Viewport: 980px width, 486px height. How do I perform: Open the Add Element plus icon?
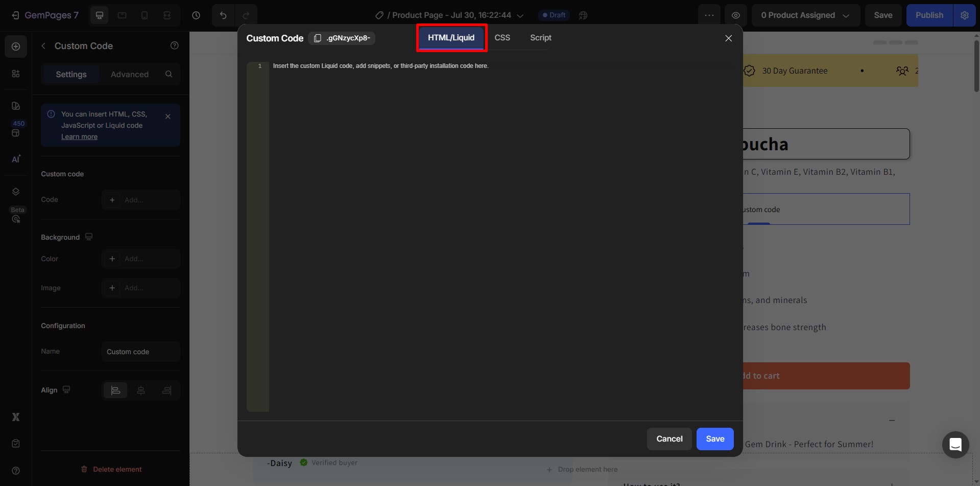click(x=16, y=46)
